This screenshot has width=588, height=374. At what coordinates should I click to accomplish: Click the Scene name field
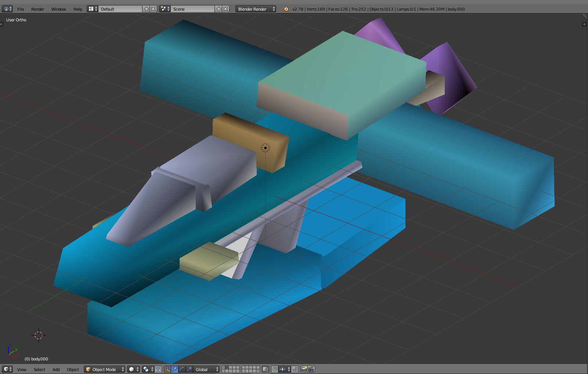(193, 9)
